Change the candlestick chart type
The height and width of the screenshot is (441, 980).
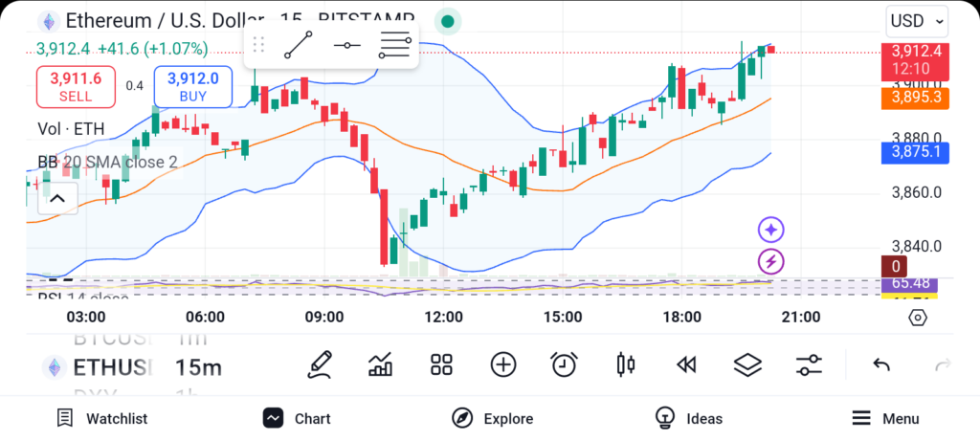pyautogui.click(x=626, y=364)
